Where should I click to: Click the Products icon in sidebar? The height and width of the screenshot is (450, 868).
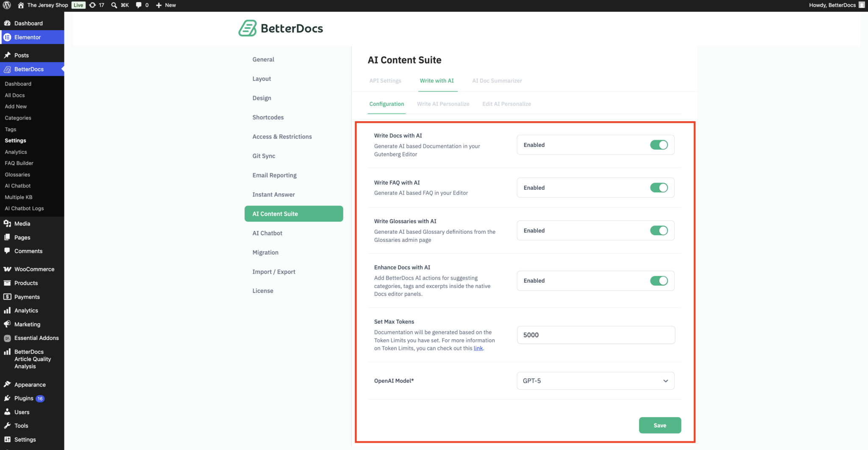coord(7,283)
